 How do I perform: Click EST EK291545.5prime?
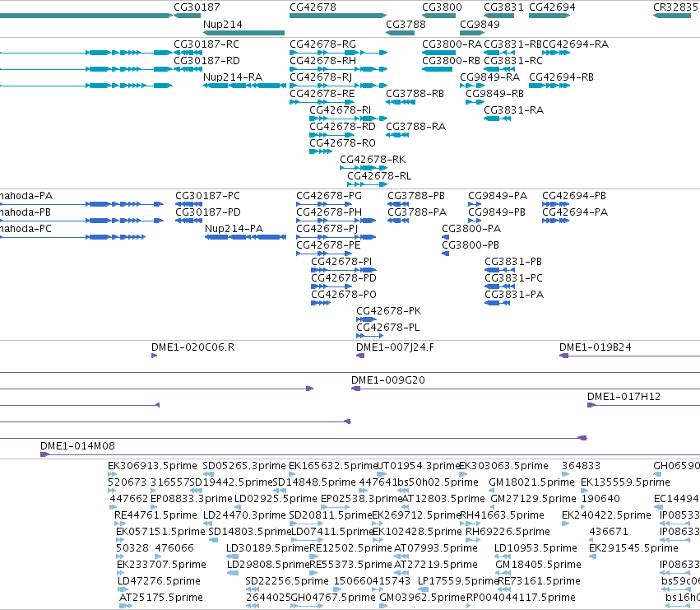coord(633,548)
